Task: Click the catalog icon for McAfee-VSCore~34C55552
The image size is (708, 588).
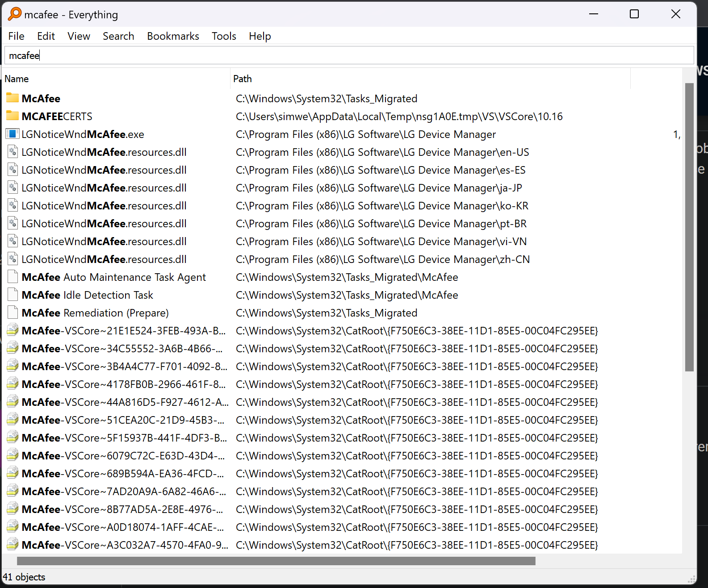Action: click(x=13, y=348)
